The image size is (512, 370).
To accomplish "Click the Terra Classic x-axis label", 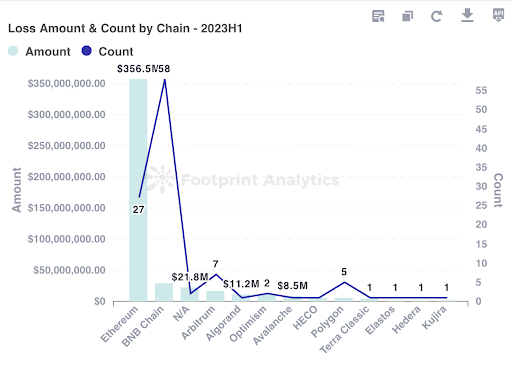I will coord(345,329).
